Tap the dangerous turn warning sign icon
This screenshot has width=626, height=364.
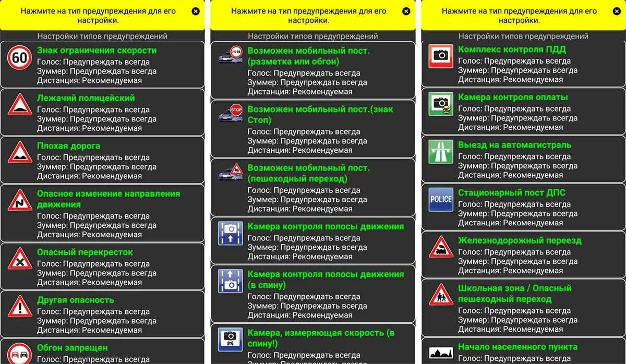(20, 200)
